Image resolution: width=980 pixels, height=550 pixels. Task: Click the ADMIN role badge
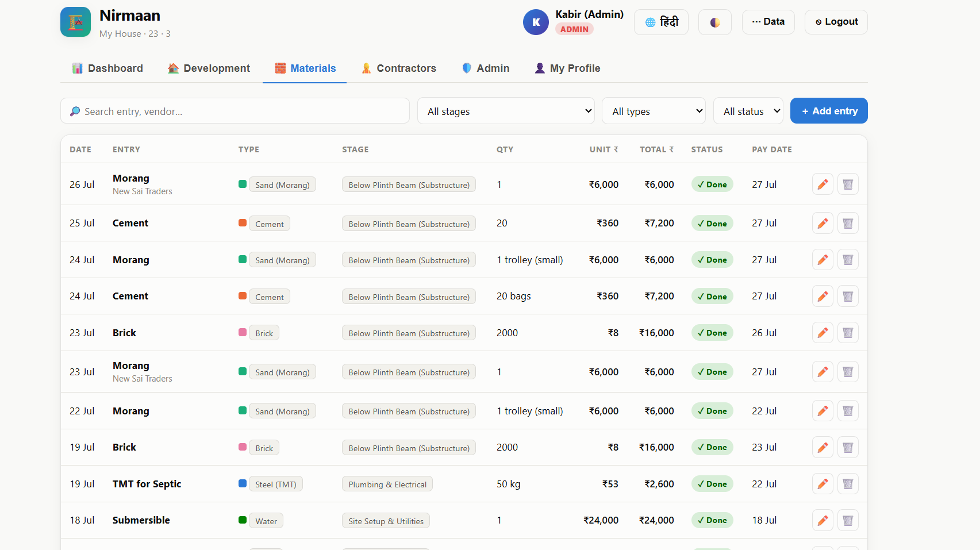tap(574, 29)
